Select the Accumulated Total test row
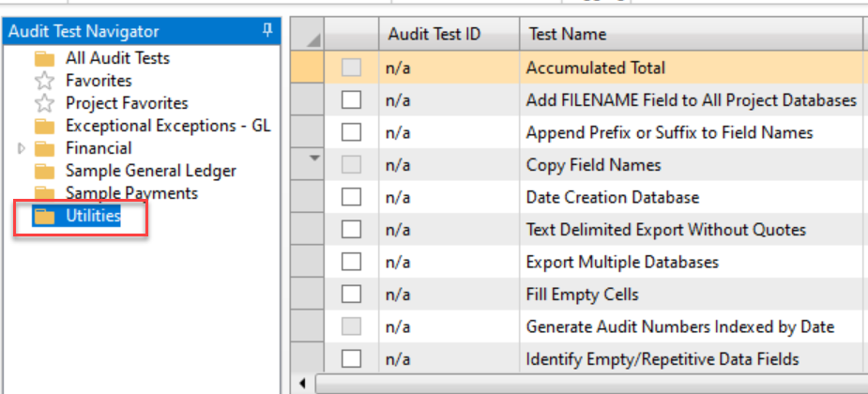 pos(596,68)
